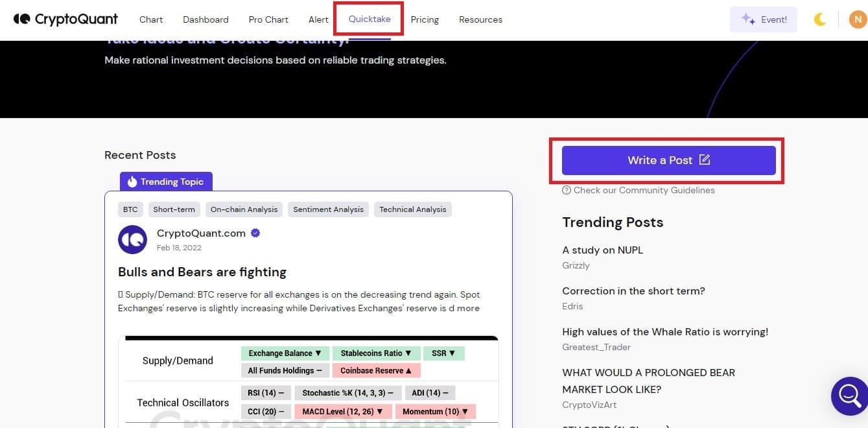This screenshot has width=868, height=428.
Task: Open High values of the Whale Ratio post
Action: 665,331
